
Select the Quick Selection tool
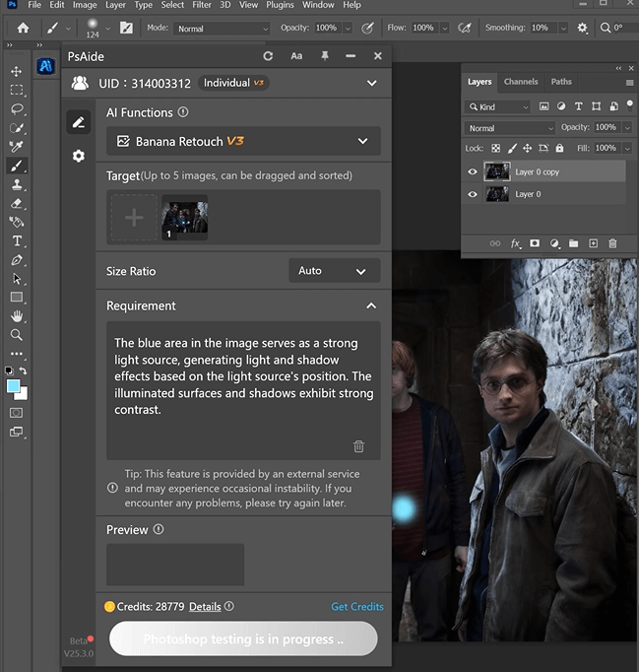click(17, 128)
